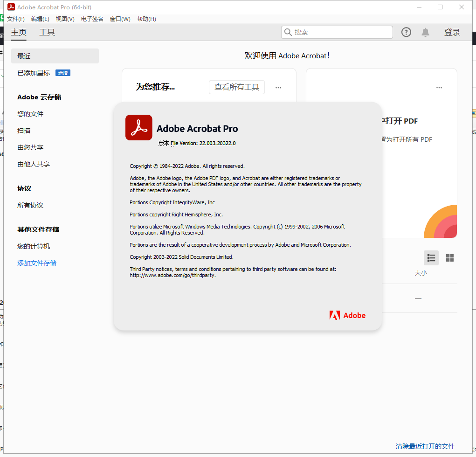
Task: Minimize the Acrobat window
Action: (419, 7)
